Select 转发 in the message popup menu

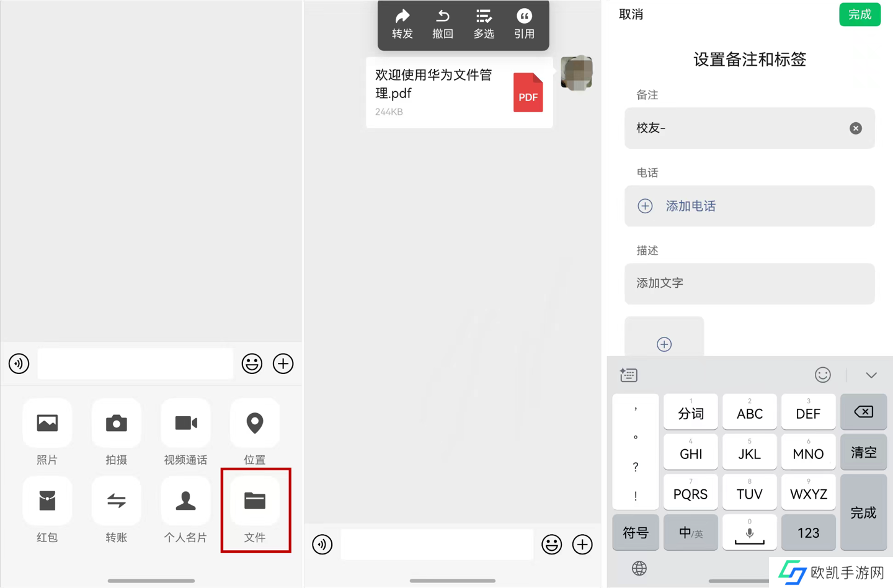click(x=402, y=24)
